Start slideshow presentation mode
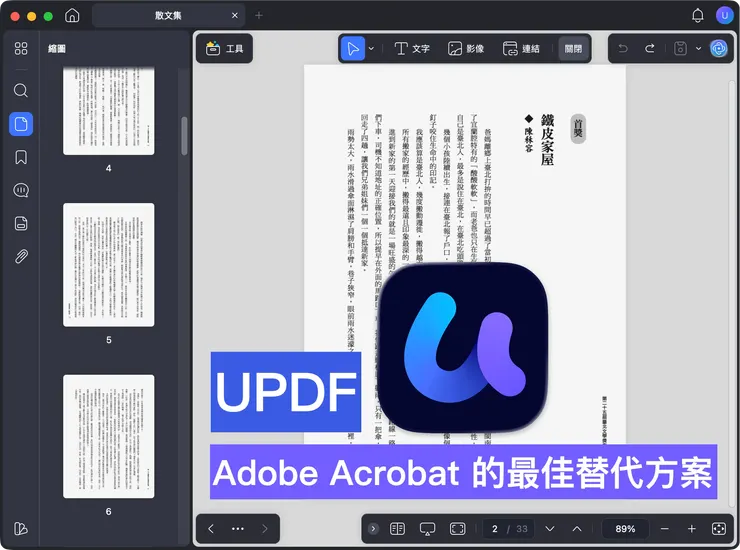 (428, 529)
